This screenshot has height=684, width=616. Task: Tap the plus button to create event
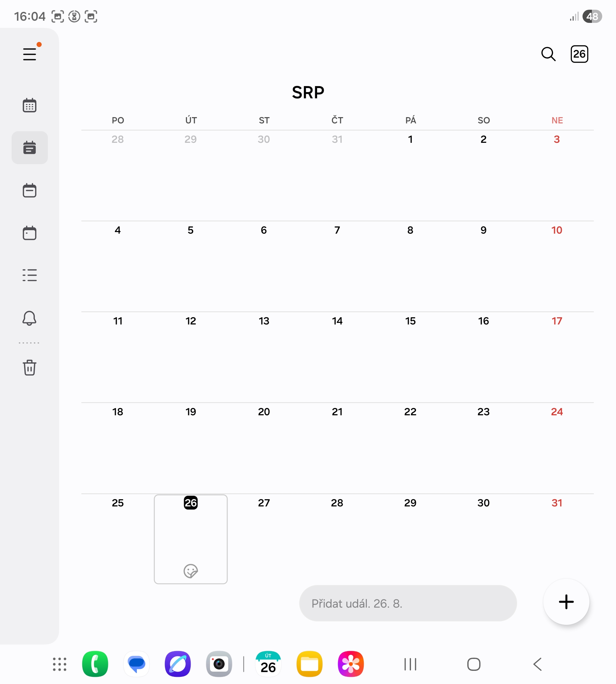pyautogui.click(x=566, y=602)
